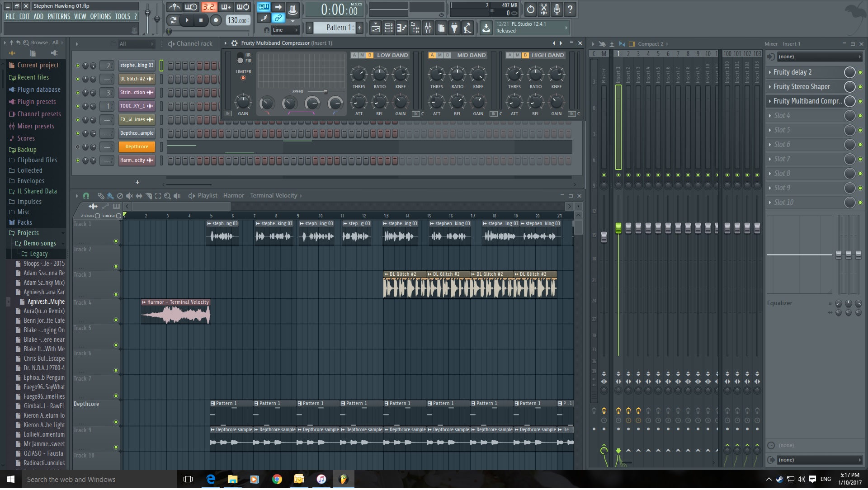The width and height of the screenshot is (868, 490).
Task: Click the new pattern plus button
Action: coord(360,28)
